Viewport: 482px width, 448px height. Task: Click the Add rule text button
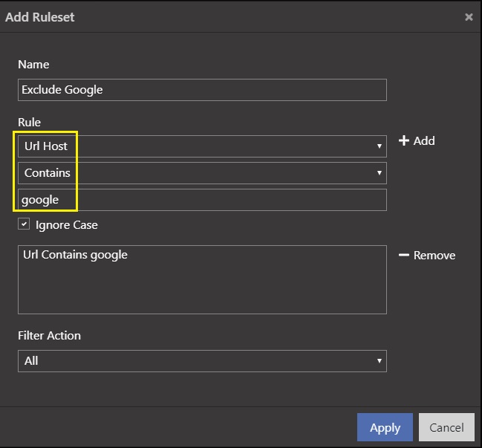point(424,140)
